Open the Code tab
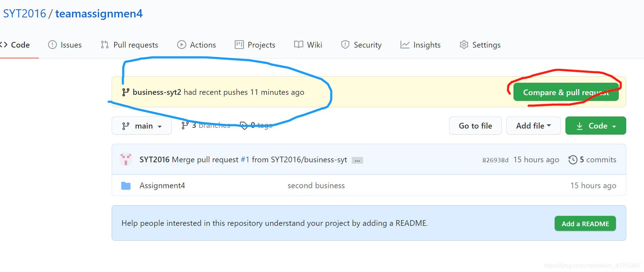644x272 pixels. 15,45
